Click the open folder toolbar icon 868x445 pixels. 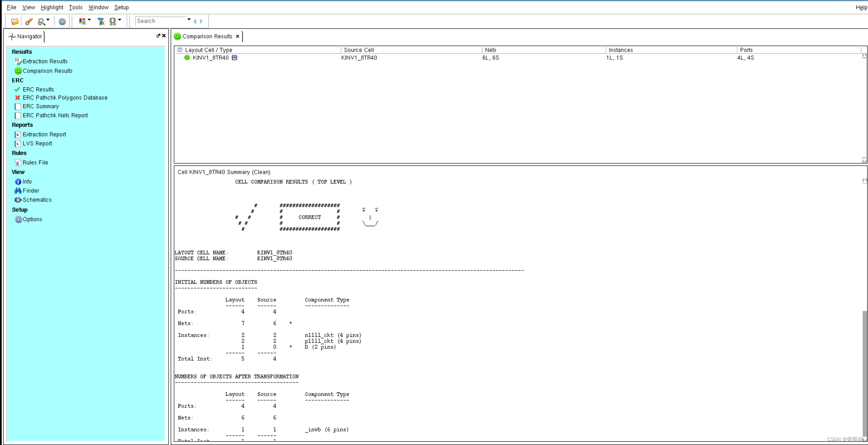(15, 21)
